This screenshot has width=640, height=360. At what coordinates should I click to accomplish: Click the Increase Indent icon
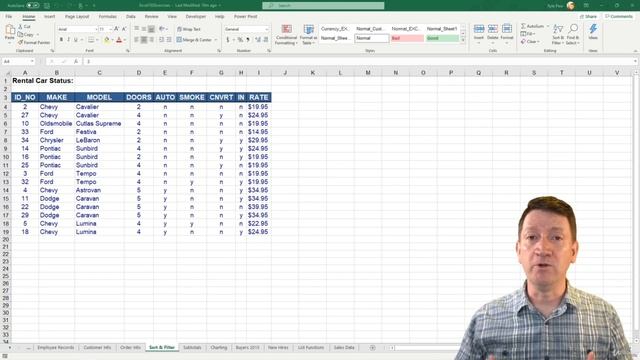[169, 40]
